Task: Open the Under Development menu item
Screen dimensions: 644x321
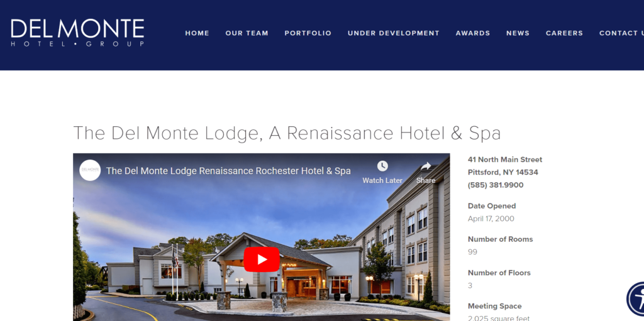Action: [x=394, y=33]
